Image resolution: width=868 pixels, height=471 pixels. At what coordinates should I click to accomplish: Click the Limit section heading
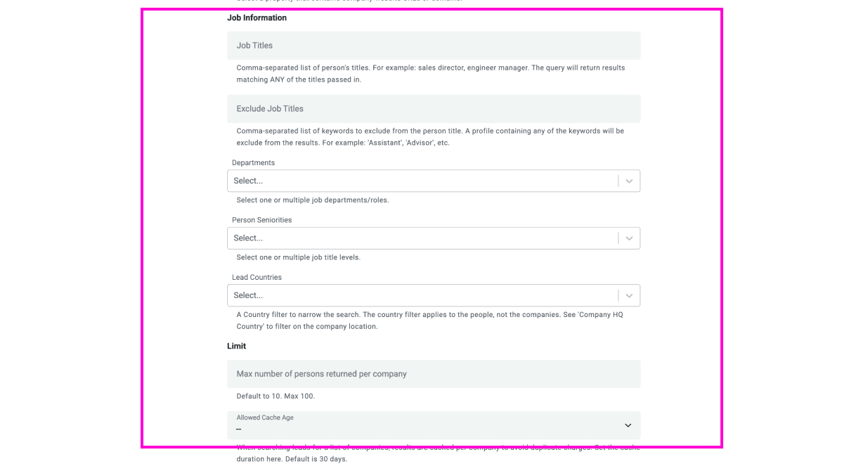pyautogui.click(x=236, y=346)
